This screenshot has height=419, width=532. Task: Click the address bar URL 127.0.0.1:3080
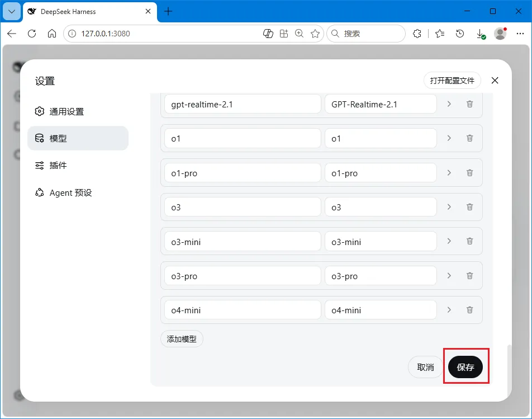tap(106, 33)
